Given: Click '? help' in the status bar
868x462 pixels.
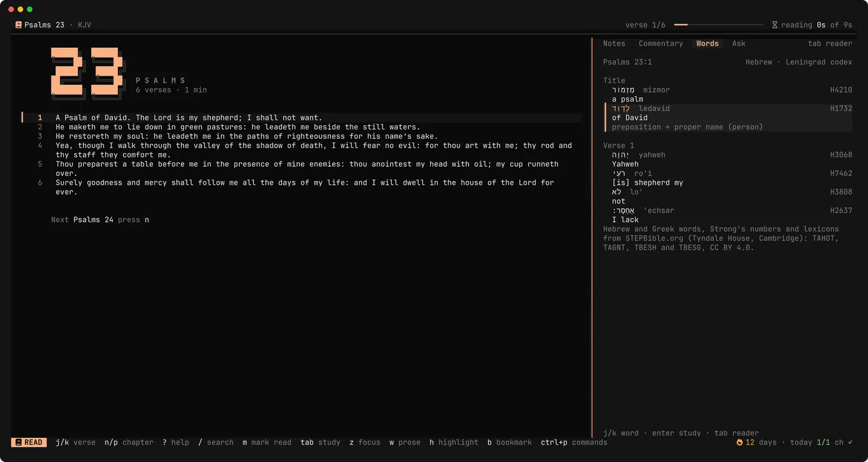Looking at the screenshot, I should point(175,442).
